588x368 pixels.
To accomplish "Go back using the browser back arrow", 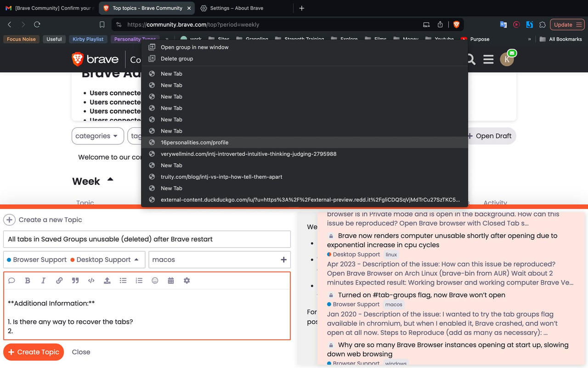I will tap(10, 24).
